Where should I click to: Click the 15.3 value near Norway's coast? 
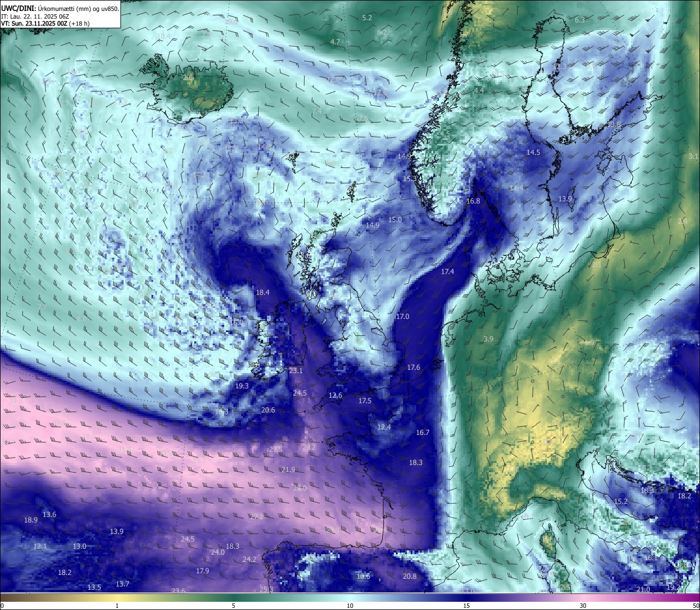(410, 179)
